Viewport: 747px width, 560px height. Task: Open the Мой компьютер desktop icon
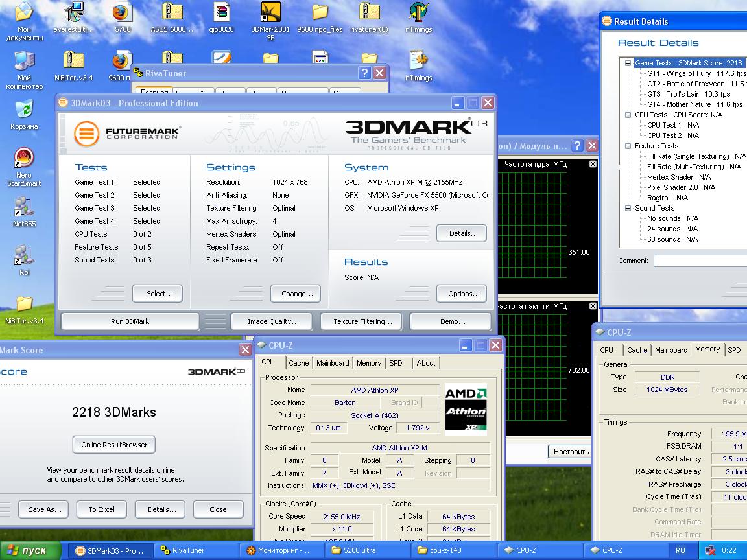(x=24, y=69)
